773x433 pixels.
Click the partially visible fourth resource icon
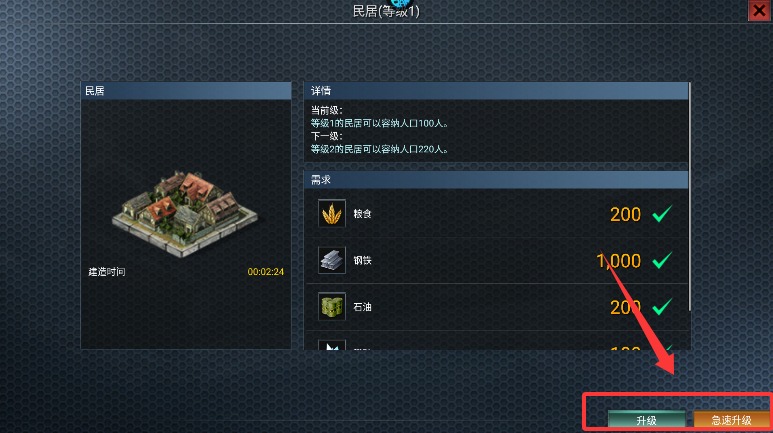tap(332, 345)
